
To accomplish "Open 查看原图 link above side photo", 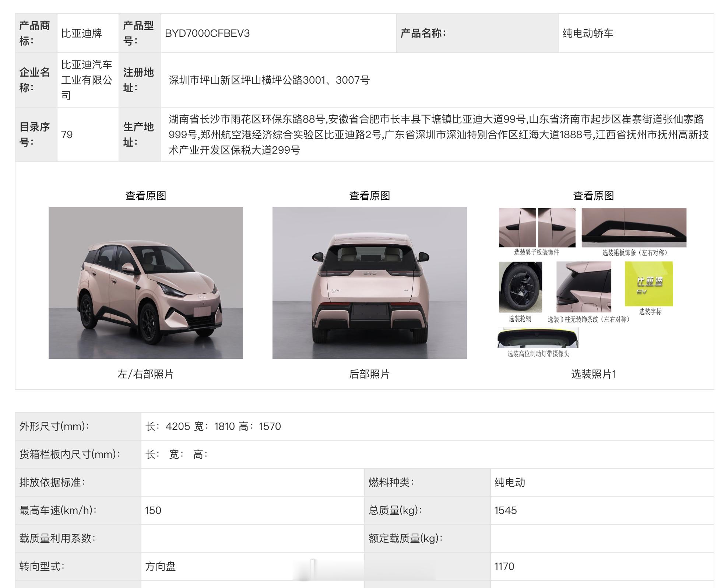I will 145,196.
